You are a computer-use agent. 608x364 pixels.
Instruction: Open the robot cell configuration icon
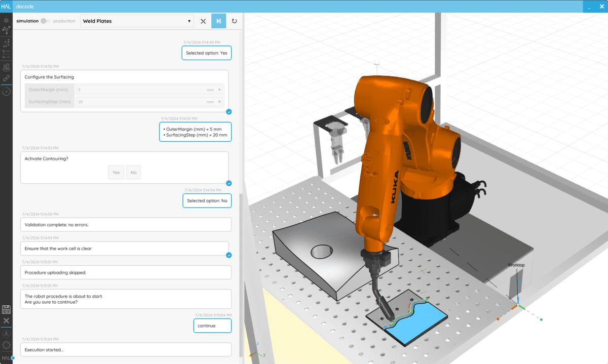(x=6, y=66)
